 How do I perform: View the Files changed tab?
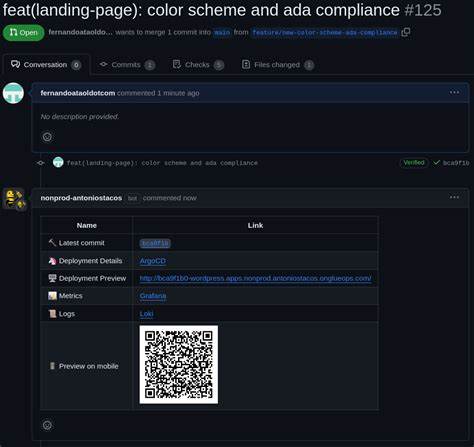[277, 65]
